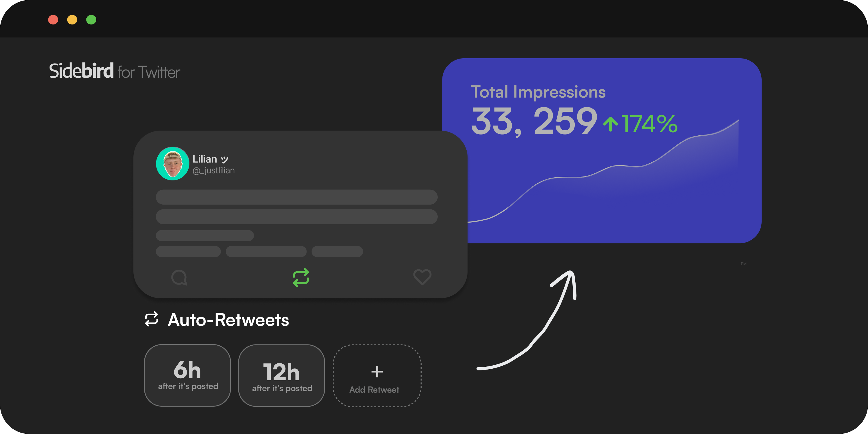
Task: Click the red close window dot
Action: [x=53, y=20]
